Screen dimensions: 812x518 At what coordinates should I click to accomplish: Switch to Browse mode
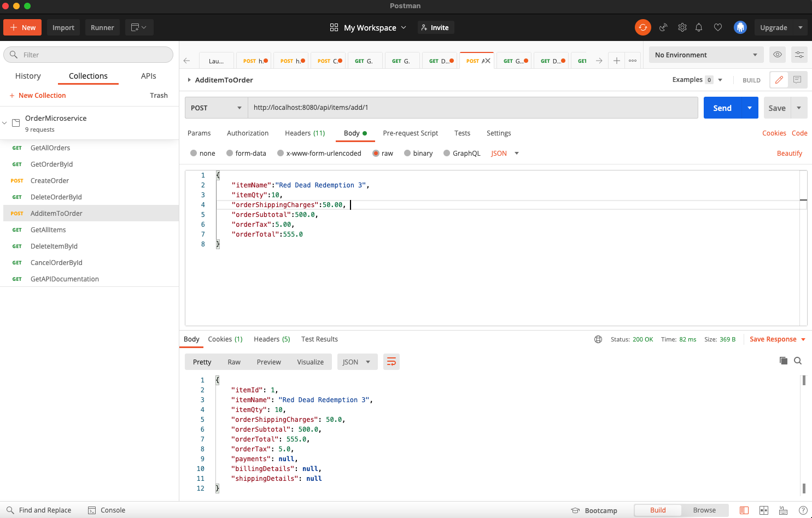(704, 510)
